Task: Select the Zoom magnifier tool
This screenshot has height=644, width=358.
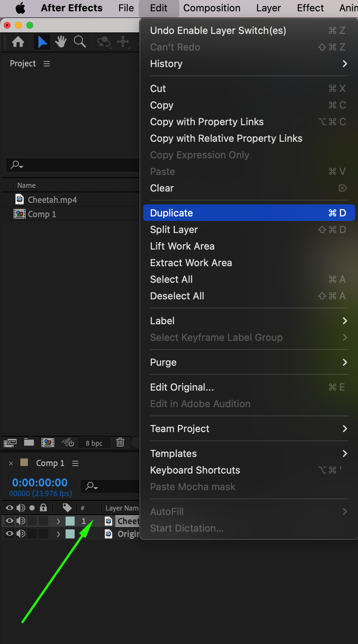Action: [80, 42]
